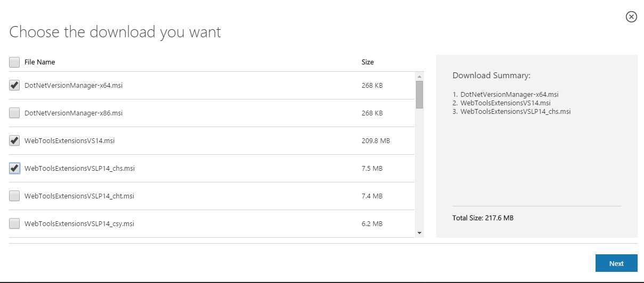Click the file list scroll-down arrow
The image size is (644, 283).
[x=419, y=233]
